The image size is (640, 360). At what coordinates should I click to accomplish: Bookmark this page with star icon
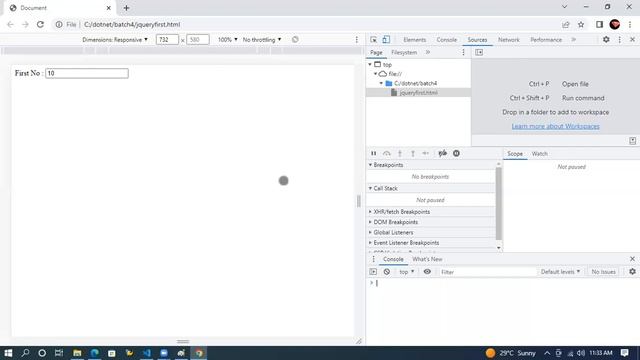(x=581, y=24)
